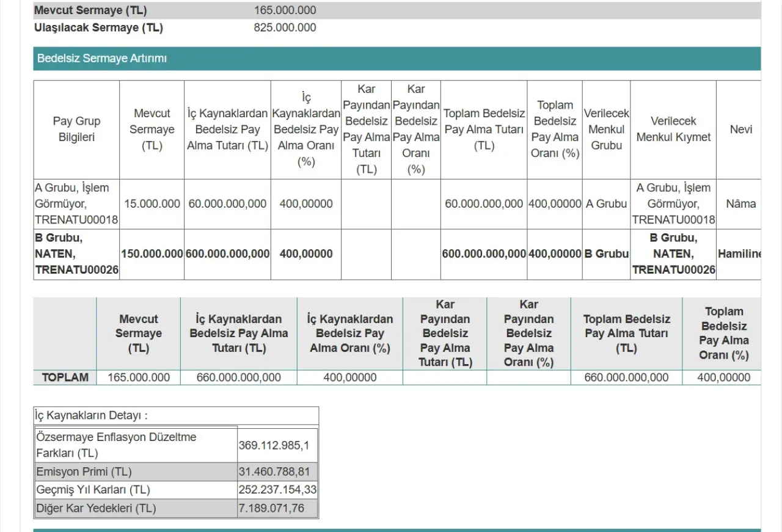Click the TOPLAM row label
The image size is (782, 532).
click(x=65, y=377)
